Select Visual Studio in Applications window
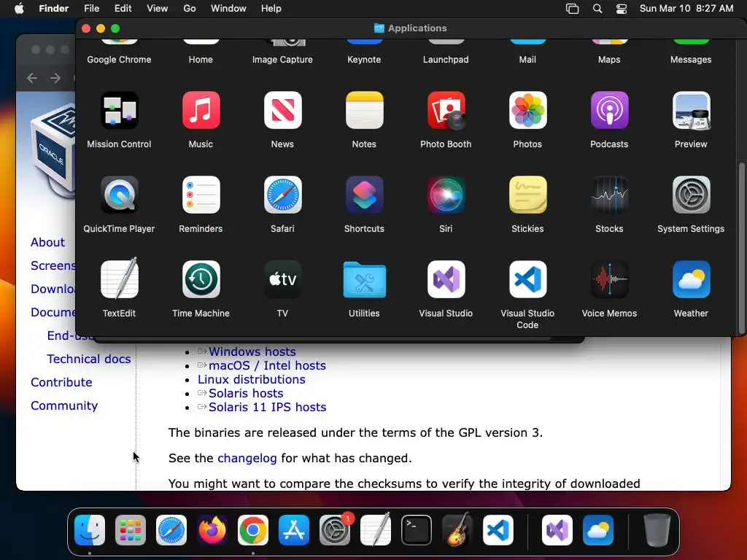Viewport: 747px width, 560px height. (446, 279)
